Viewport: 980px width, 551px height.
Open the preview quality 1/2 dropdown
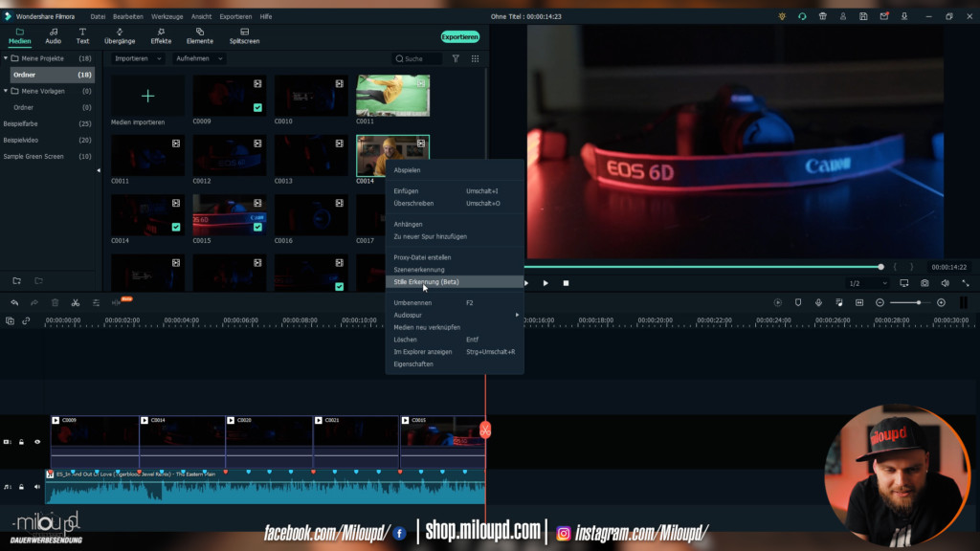pos(867,283)
